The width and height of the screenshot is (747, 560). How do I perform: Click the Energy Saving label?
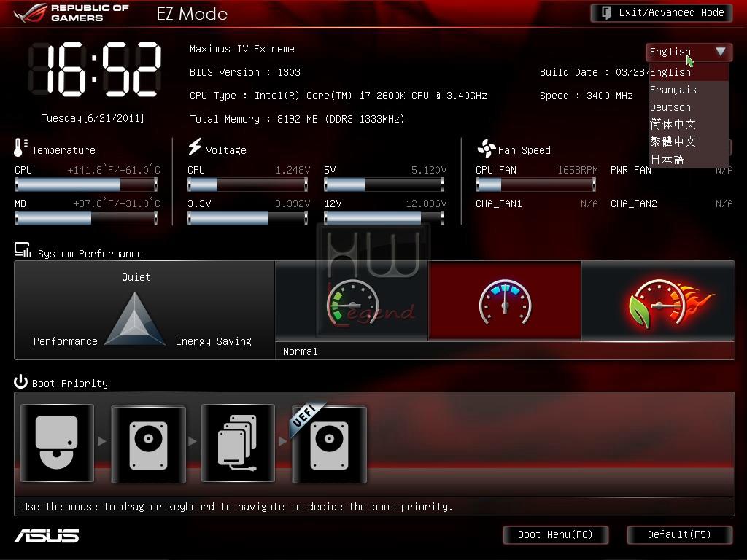[x=214, y=341]
